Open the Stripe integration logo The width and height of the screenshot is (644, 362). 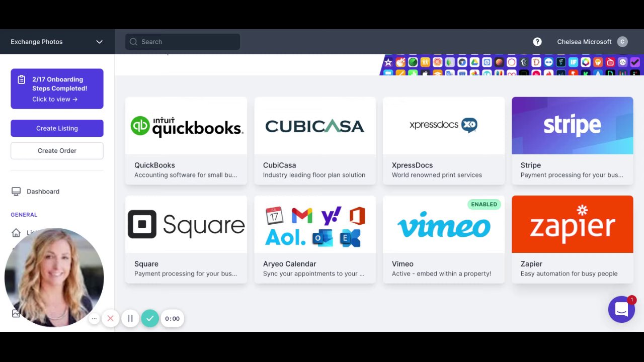point(573,126)
